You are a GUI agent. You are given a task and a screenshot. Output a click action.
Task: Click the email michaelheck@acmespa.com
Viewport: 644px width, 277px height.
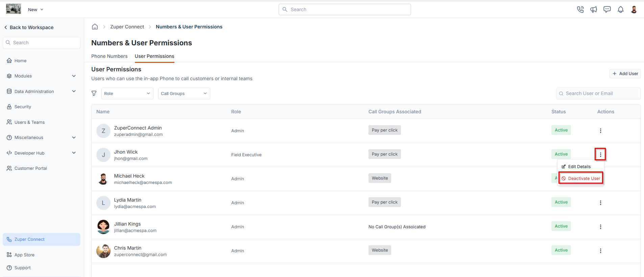click(x=143, y=183)
